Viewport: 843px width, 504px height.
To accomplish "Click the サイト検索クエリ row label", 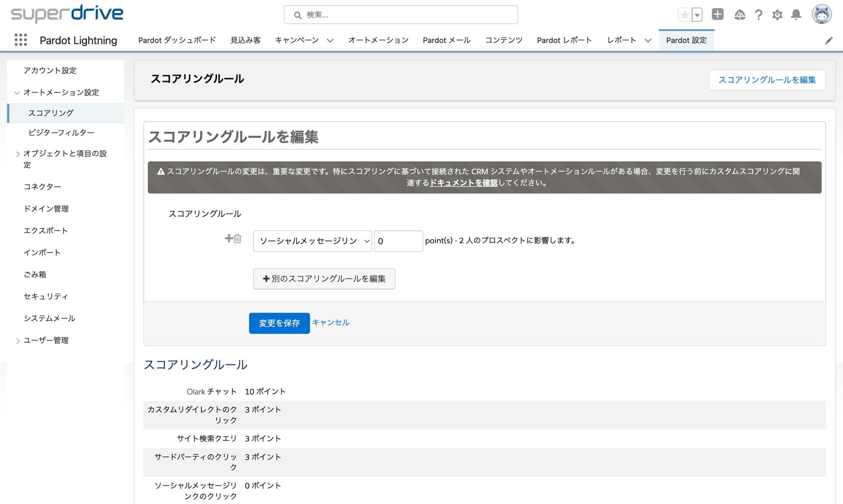I will tap(207, 439).
